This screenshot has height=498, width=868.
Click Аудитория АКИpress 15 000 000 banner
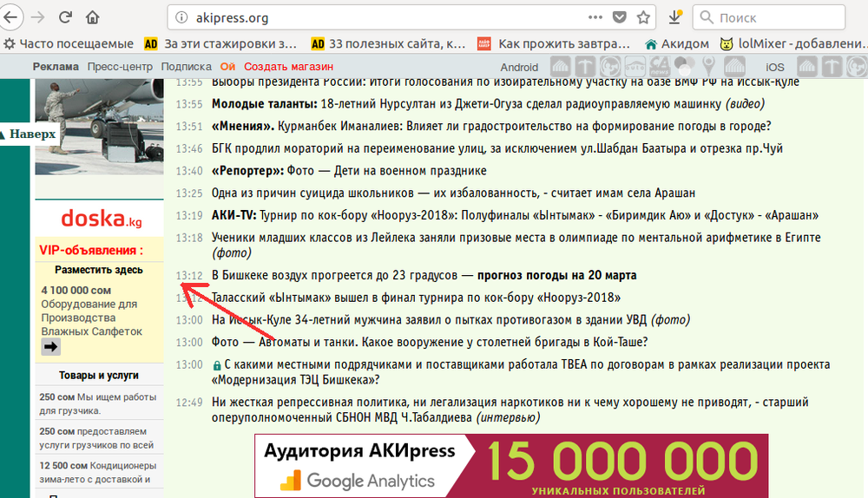(511, 466)
